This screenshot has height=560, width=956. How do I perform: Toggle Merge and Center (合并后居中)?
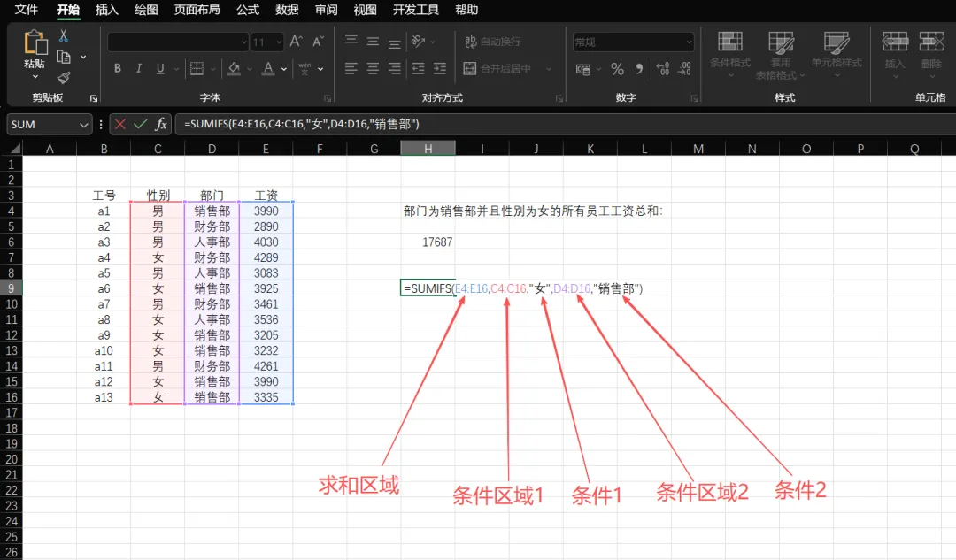497,68
